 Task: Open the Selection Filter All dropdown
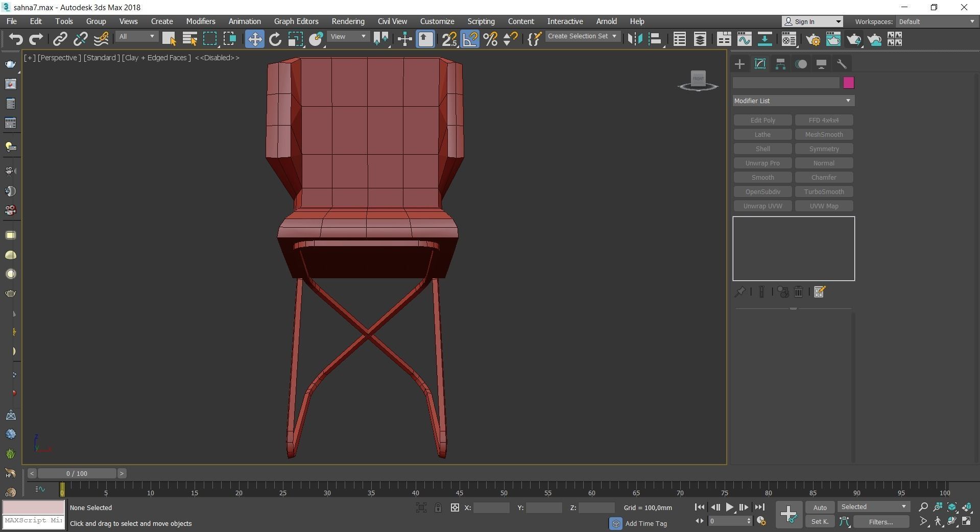136,37
